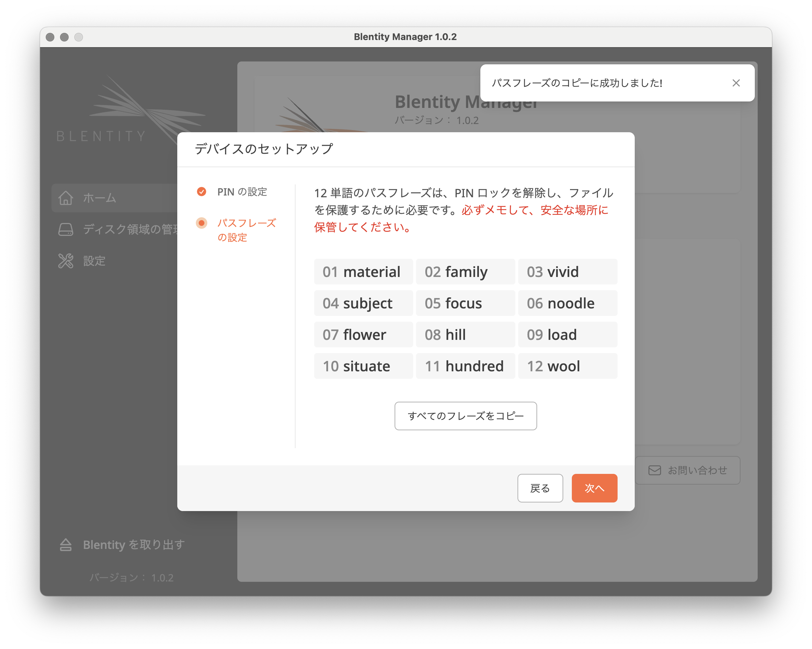Screen dimensions: 812x649
Task: Click word 11 hundred
Action: coord(466,366)
